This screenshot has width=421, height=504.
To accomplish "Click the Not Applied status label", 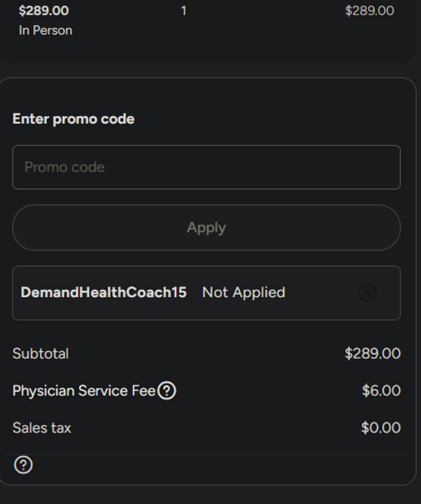I will [244, 293].
